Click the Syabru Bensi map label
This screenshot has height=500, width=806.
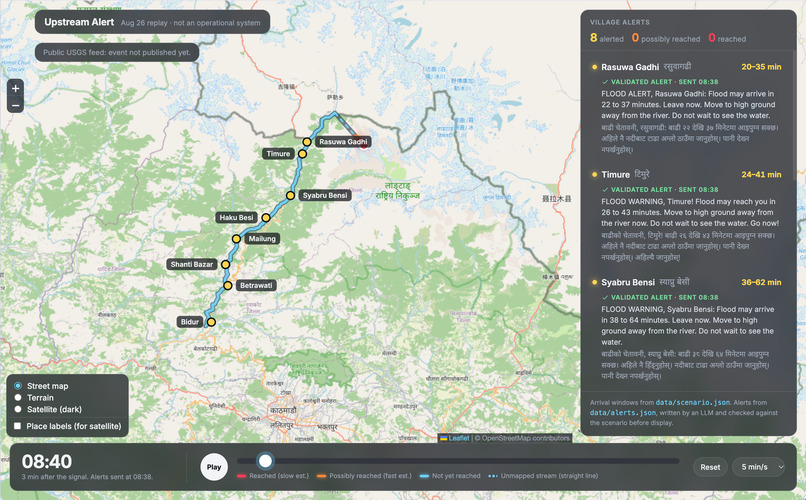coord(325,195)
